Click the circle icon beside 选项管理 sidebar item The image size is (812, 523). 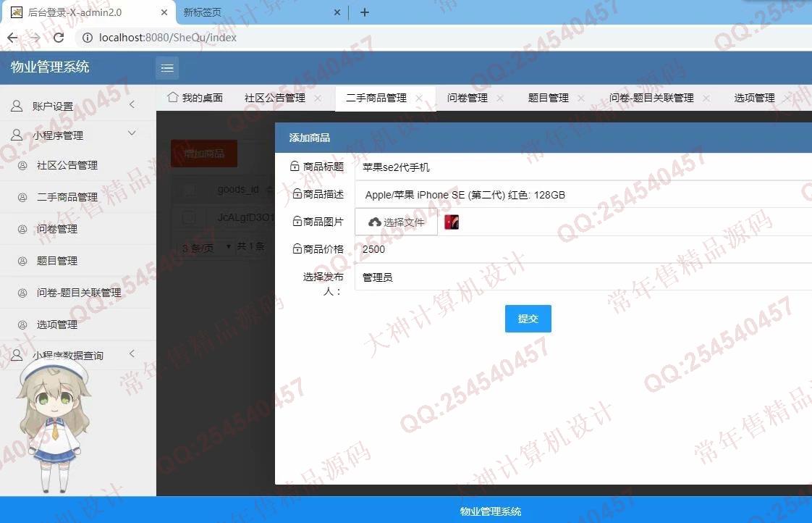tap(22, 325)
